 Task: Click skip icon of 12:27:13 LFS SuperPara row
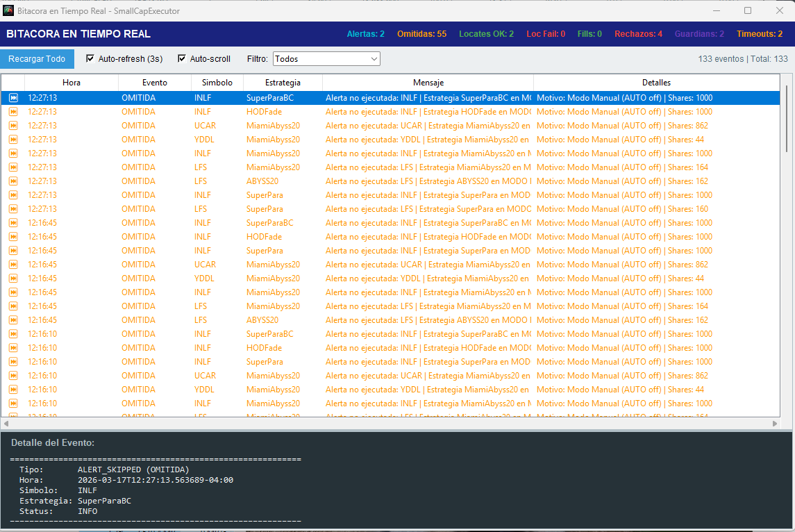13,209
